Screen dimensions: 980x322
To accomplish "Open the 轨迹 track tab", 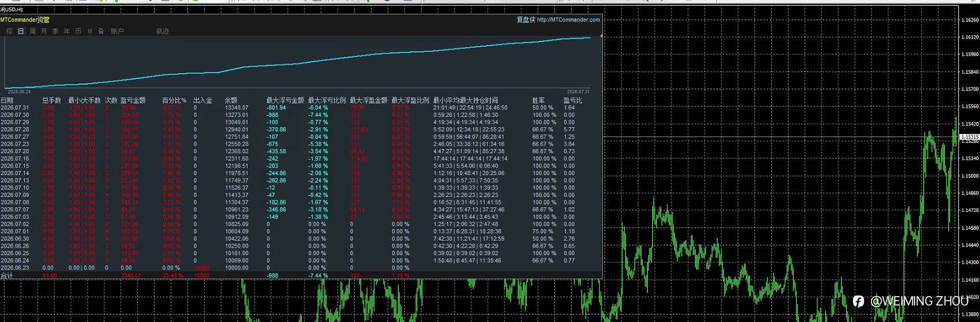I will click(163, 31).
